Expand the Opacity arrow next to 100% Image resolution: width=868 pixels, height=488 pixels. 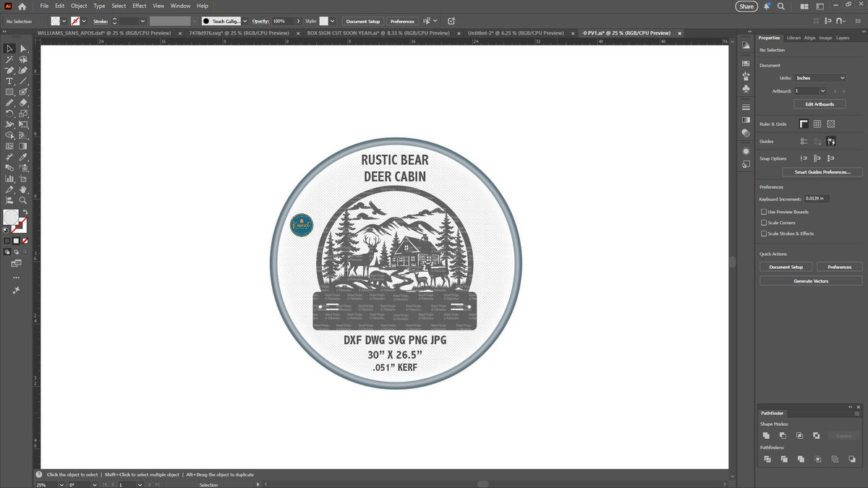(x=299, y=22)
